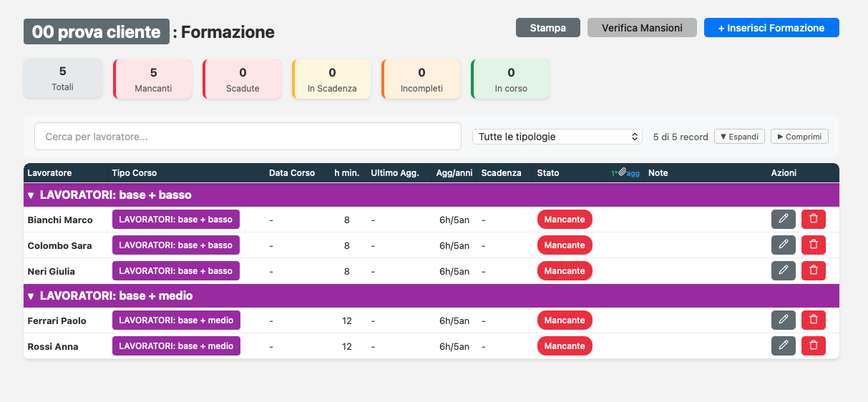Click the Stampa button

548,28
